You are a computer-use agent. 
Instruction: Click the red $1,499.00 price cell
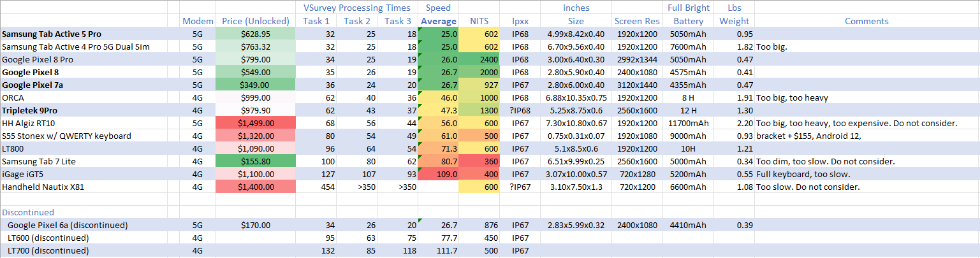coord(256,123)
